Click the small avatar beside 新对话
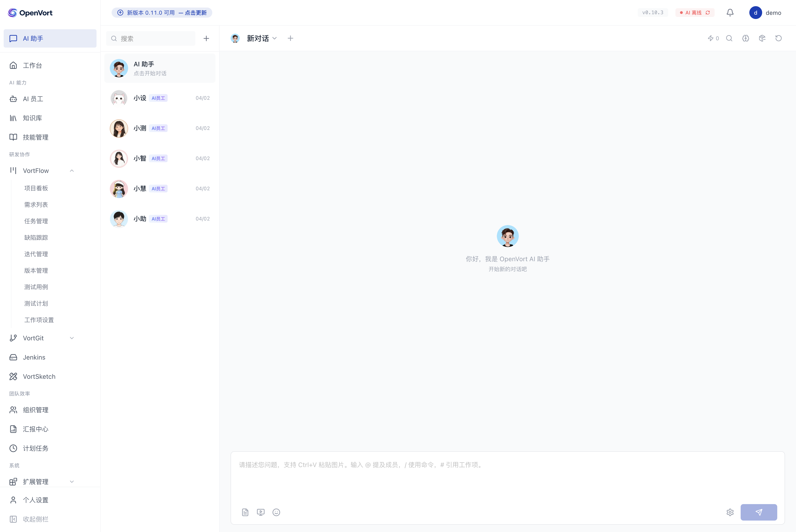Screen dimensions: 796x532 (235, 38)
